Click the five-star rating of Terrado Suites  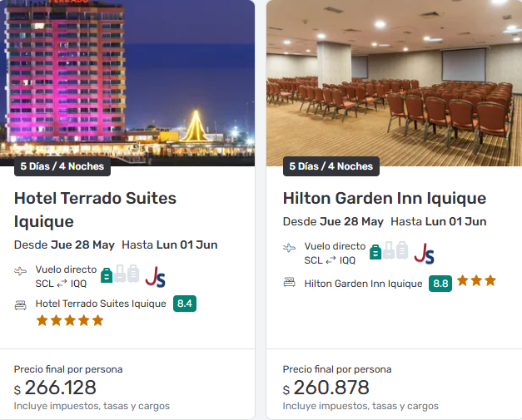point(69,320)
